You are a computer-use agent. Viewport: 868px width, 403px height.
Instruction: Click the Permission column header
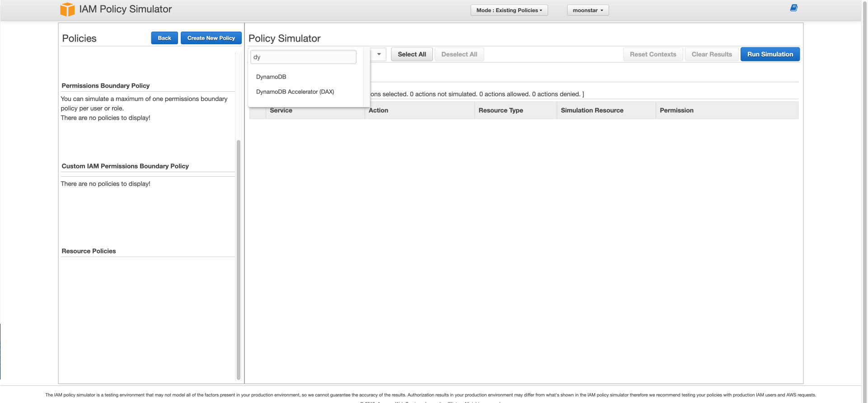coord(727,110)
